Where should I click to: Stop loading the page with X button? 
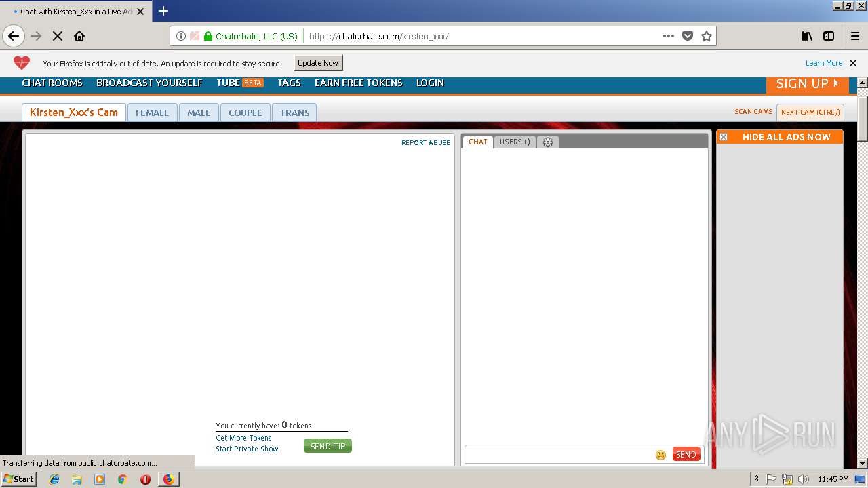[x=58, y=36]
